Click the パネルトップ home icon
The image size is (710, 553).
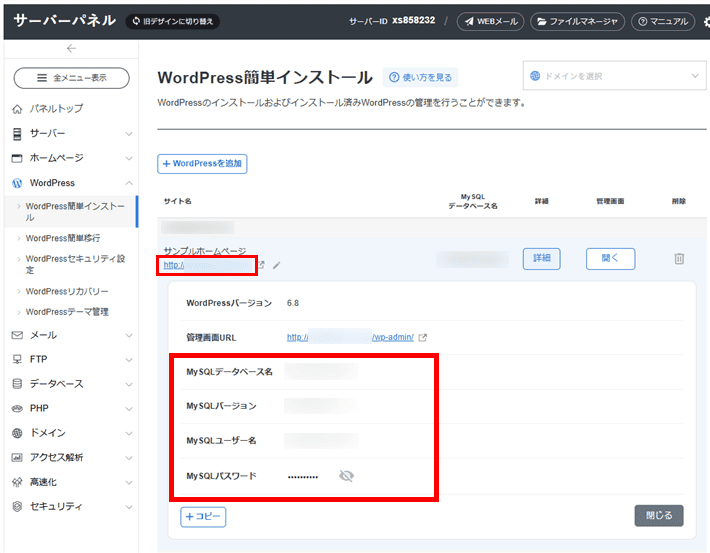pos(17,109)
